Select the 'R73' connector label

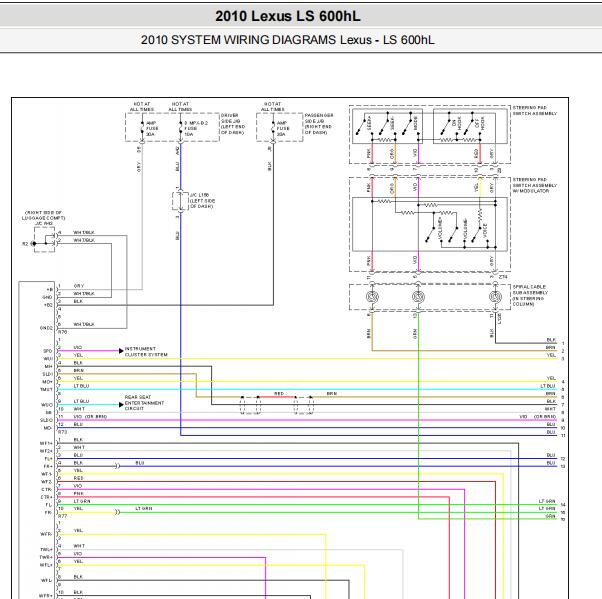click(63, 432)
